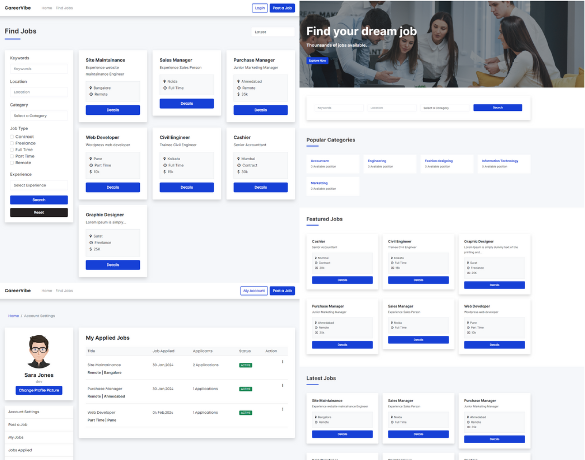
Task: Go to My Jobs in account sidebar
Action: pyautogui.click(x=39, y=437)
